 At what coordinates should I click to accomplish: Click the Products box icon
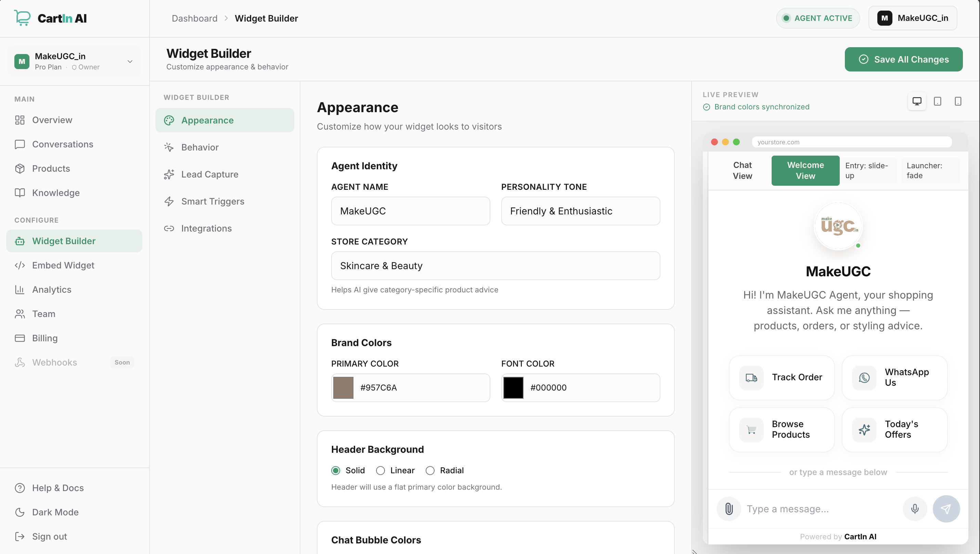click(20, 169)
